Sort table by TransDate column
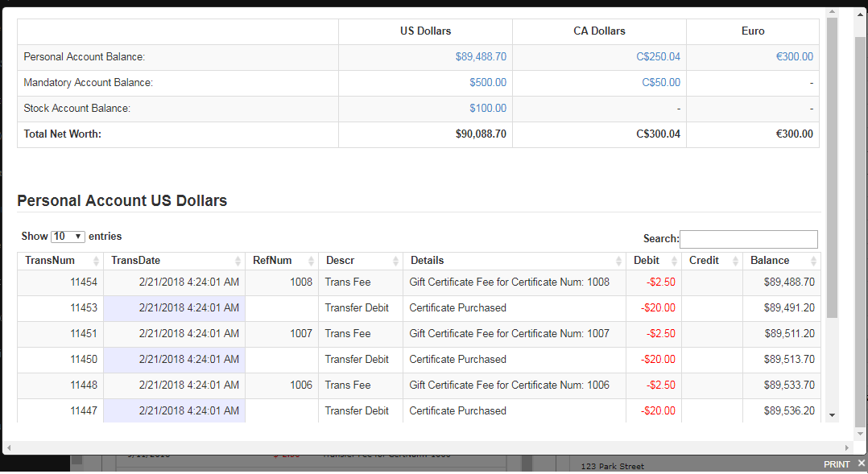Image resolution: width=868 pixels, height=474 pixels. [175, 261]
